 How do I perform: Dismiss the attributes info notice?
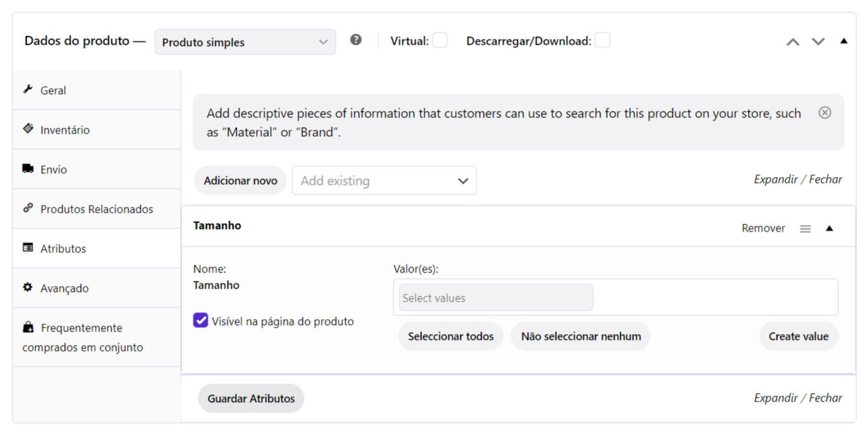825,113
